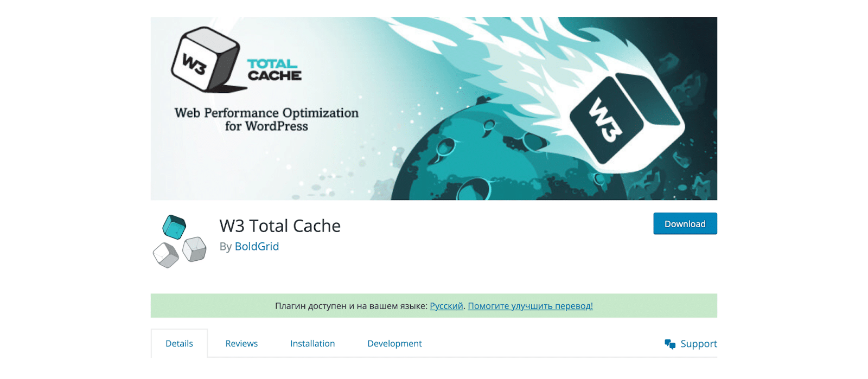Click the W3 Total Cache dice plugin icon

[x=180, y=241]
